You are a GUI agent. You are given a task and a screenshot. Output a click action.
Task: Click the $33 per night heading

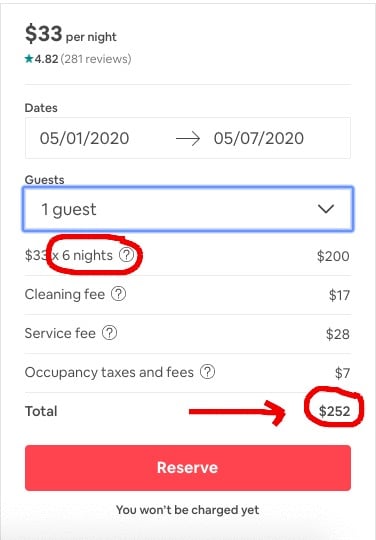[x=71, y=34]
